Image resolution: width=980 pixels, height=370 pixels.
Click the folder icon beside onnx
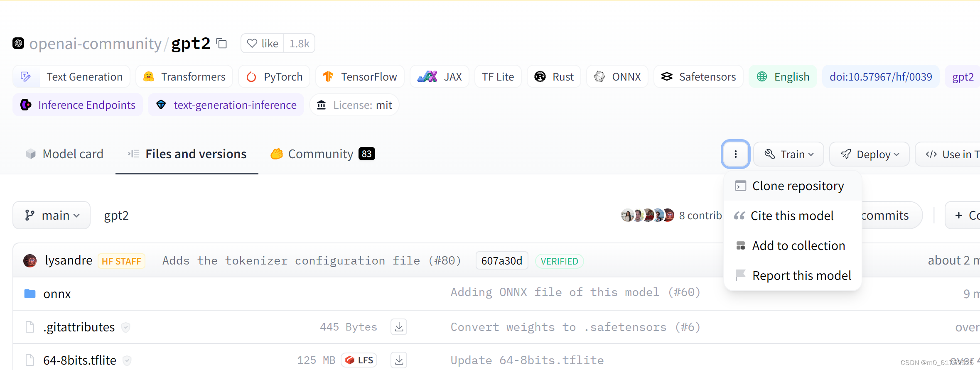(x=30, y=294)
